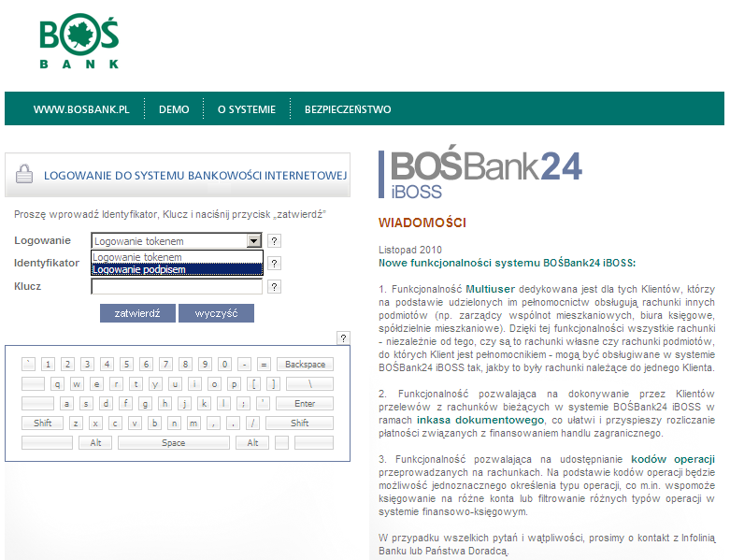
Task: Tap the '5' key on virtual keyboard
Action: pyautogui.click(x=126, y=364)
